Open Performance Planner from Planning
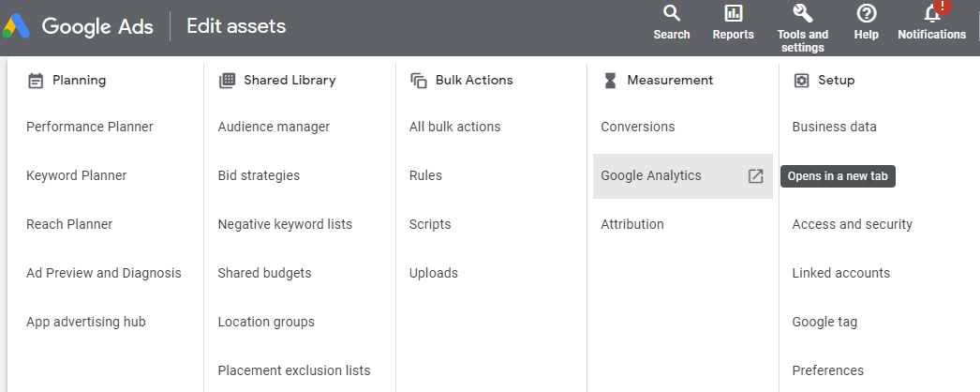 [90, 127]
